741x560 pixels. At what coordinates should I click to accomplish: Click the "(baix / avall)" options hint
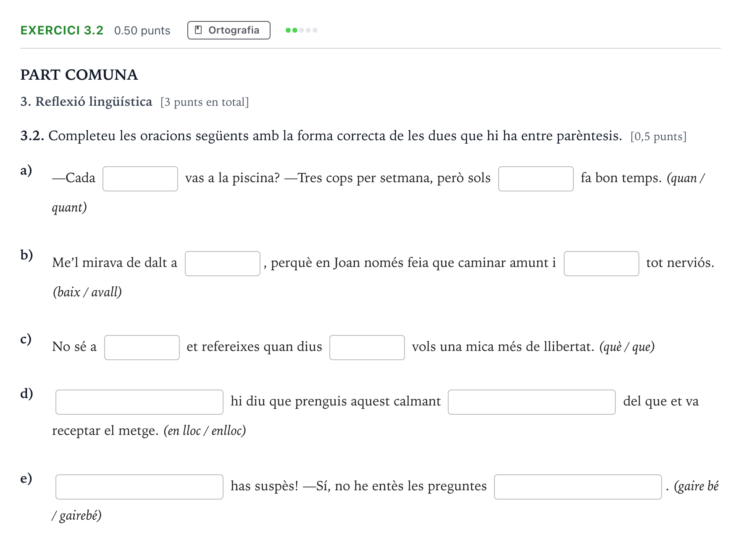tap(87, 292)
